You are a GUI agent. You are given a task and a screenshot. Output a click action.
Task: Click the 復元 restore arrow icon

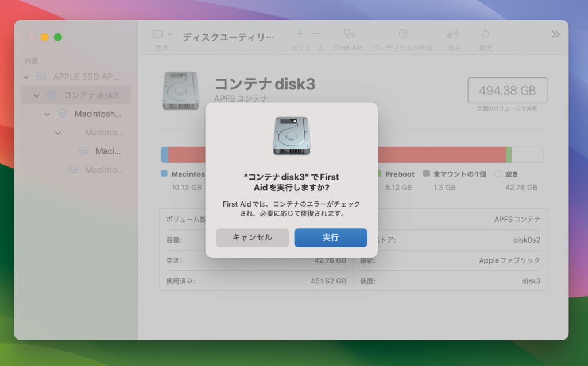pyautogui.click(x=486, y=34)
